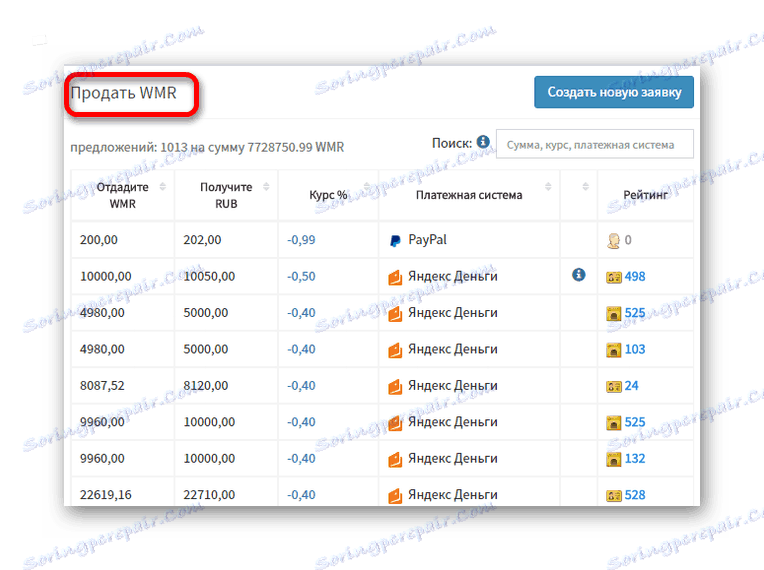Select Яндекс Деньги text in the 22619,16 row
764x570 pixels.
pyautogui.click(x=453, y=494)
